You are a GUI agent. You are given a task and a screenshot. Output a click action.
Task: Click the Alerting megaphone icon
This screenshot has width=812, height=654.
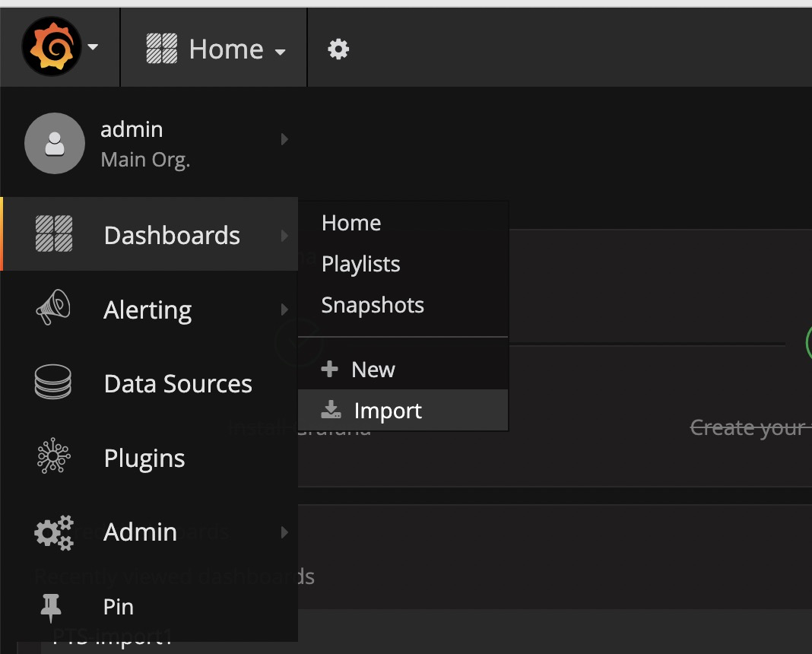(53, 309)
